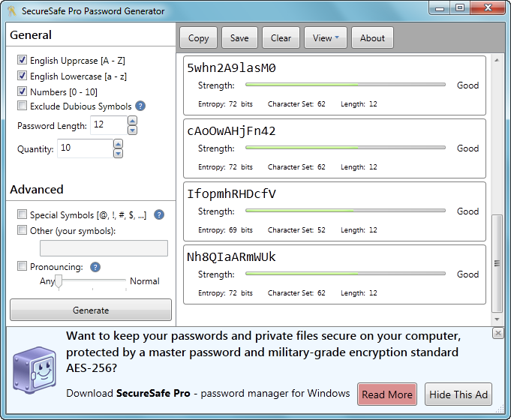Click the 'General' section heading

(x=31, y=34)
